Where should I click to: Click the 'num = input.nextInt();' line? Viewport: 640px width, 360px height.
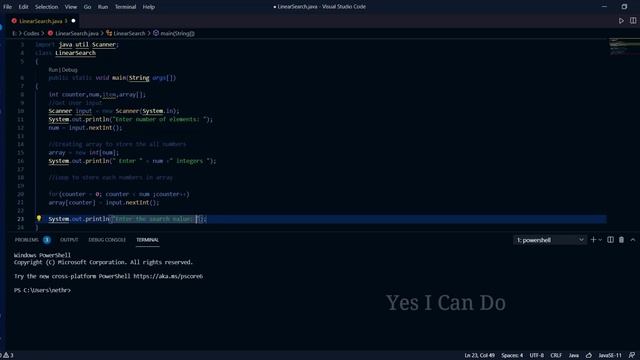click(85, 128)
